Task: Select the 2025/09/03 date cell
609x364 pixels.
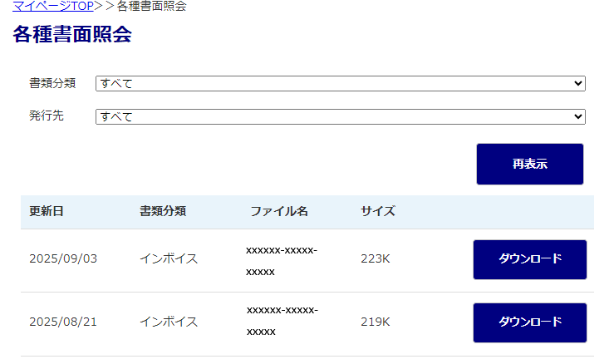Action: [63, 258]
